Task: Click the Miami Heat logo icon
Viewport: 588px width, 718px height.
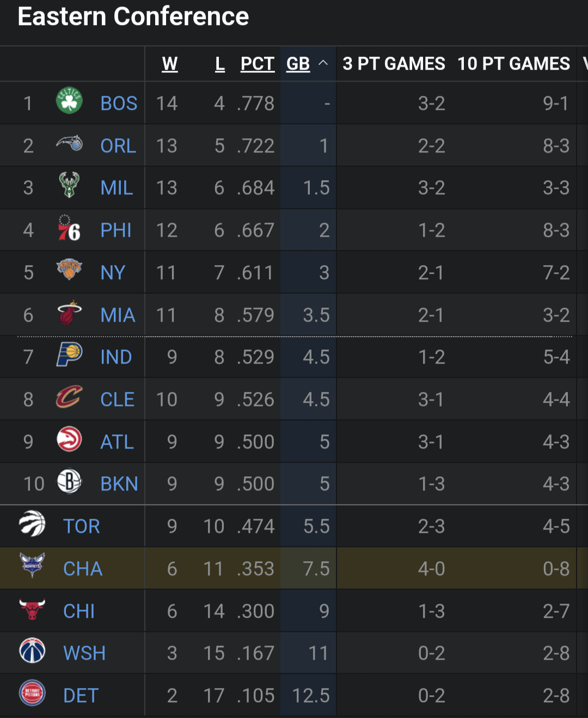Action: [x=69, y=313]
